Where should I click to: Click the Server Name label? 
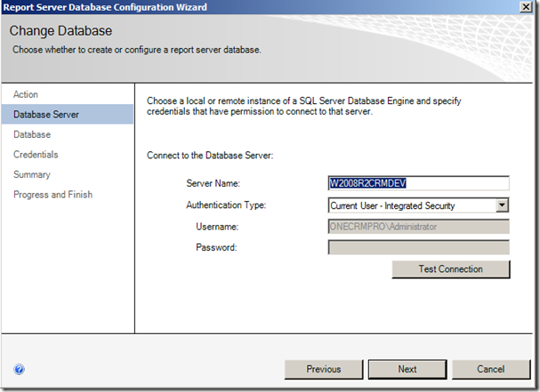215,184
